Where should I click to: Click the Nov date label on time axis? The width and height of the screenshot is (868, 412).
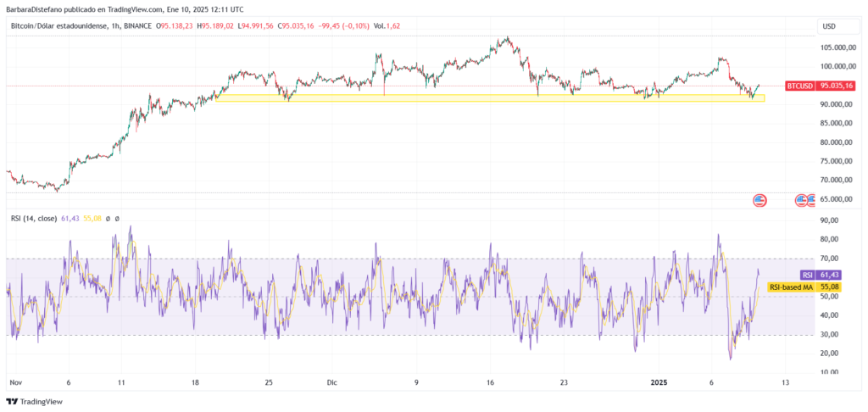(15, 382)
